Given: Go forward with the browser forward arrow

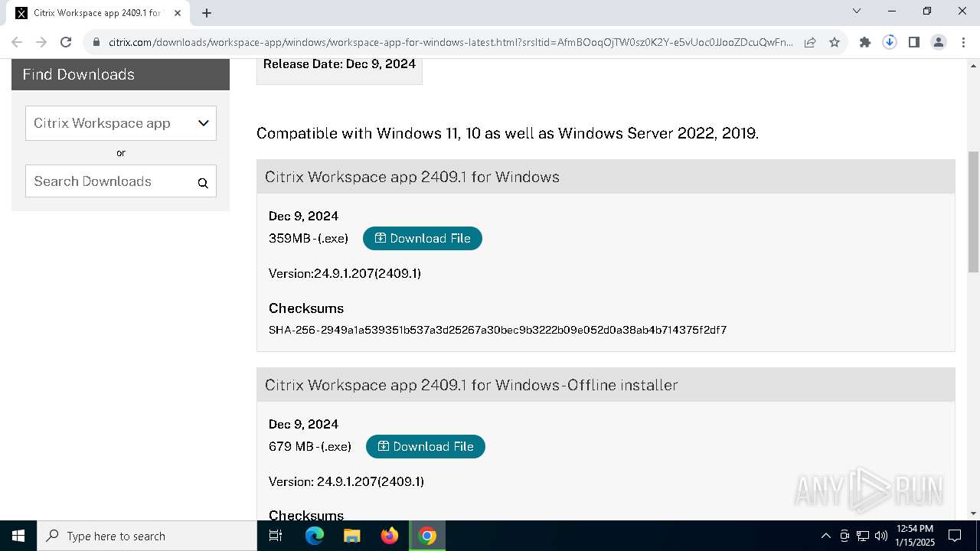Looking at the screenshot, I should (41, 43).
